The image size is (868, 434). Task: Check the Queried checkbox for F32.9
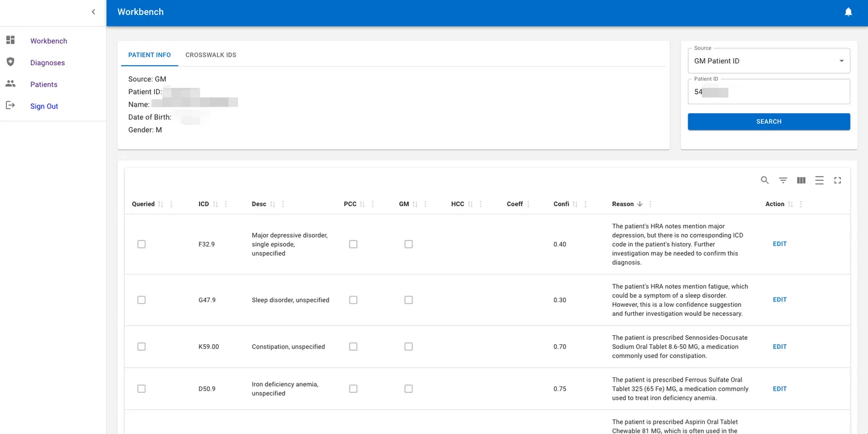pyautogui.click(x=141, y=244)
